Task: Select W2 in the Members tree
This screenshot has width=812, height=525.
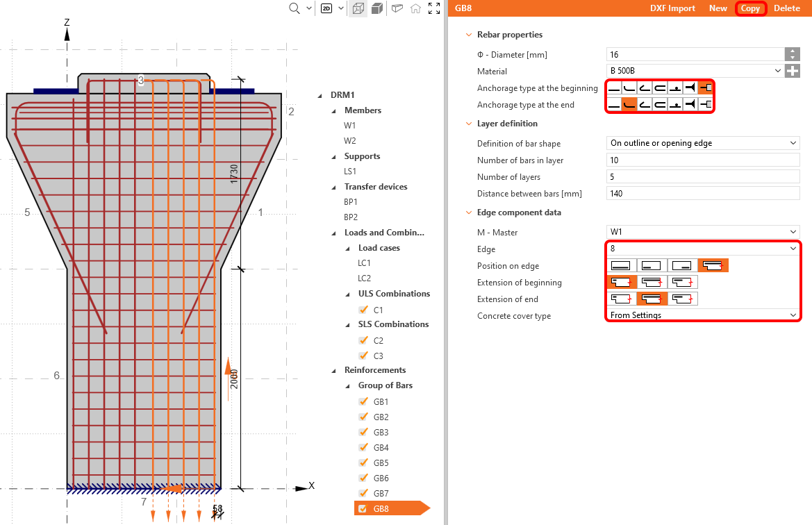Action: [x=350, y=141]
